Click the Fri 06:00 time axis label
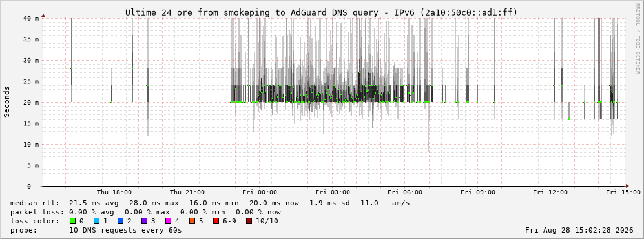The width and height of the screenshot is (644, 239). (404, 192)
